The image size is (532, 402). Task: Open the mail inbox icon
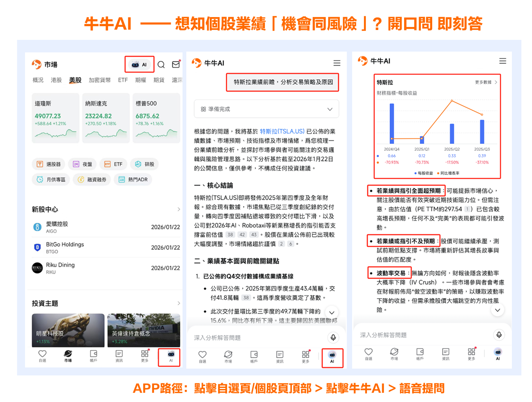[x=176, y=64]
